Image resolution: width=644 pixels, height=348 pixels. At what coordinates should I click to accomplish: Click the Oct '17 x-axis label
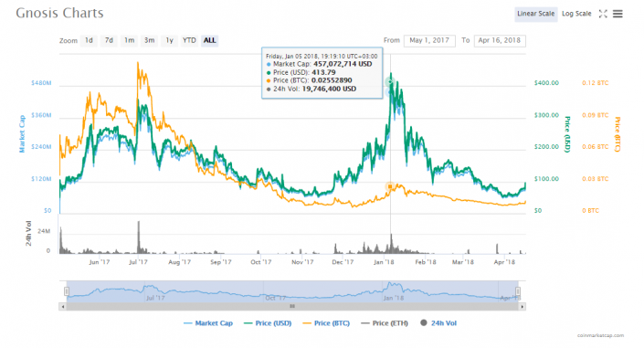261,262
